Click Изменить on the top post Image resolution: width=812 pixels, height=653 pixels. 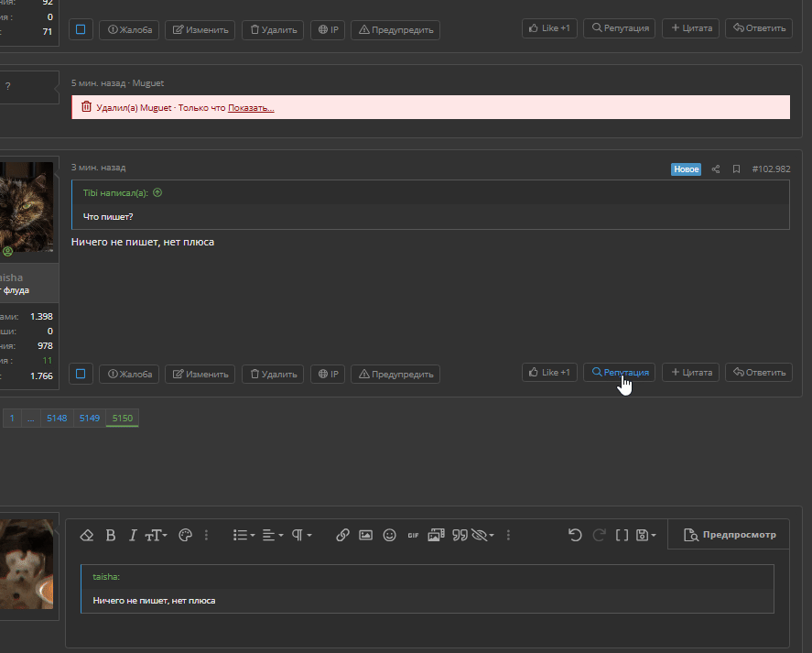tap(200, 29)
